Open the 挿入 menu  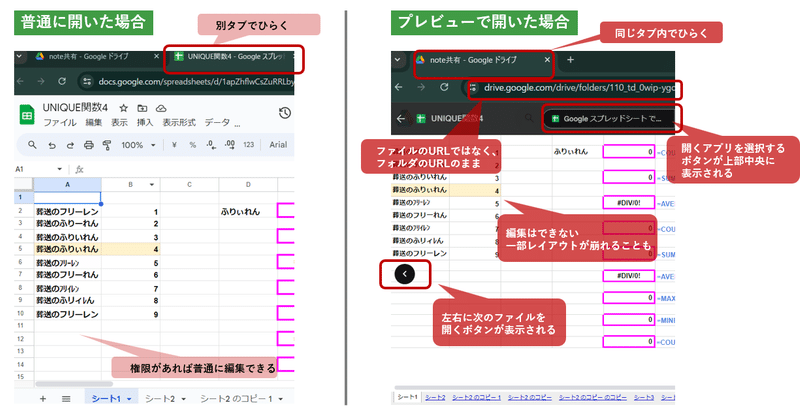(145, 123)
